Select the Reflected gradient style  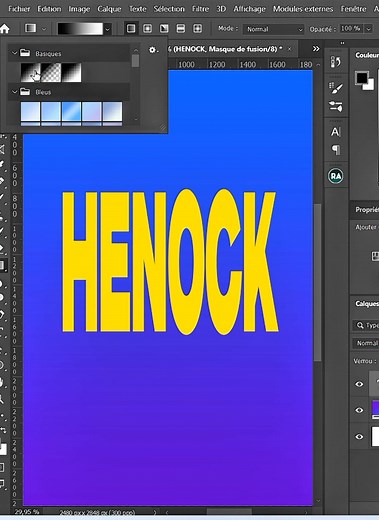181,29
